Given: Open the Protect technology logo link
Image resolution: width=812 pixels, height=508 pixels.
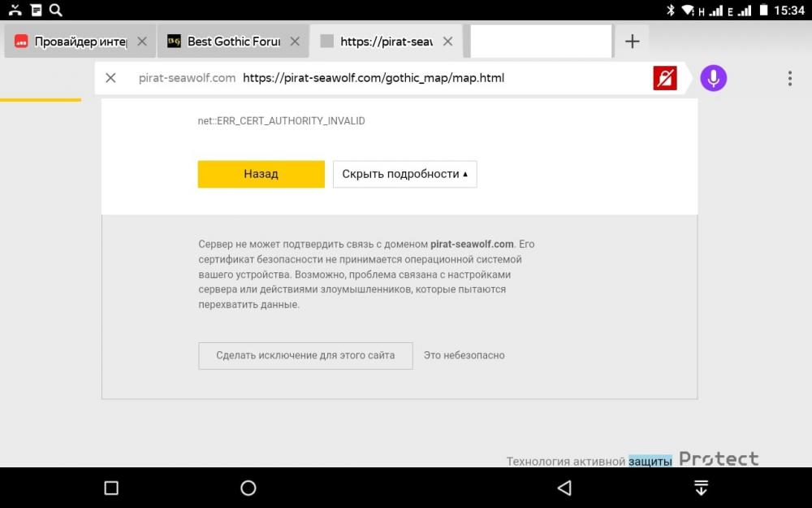Looking at the screenshot, I should coord(719,459).
